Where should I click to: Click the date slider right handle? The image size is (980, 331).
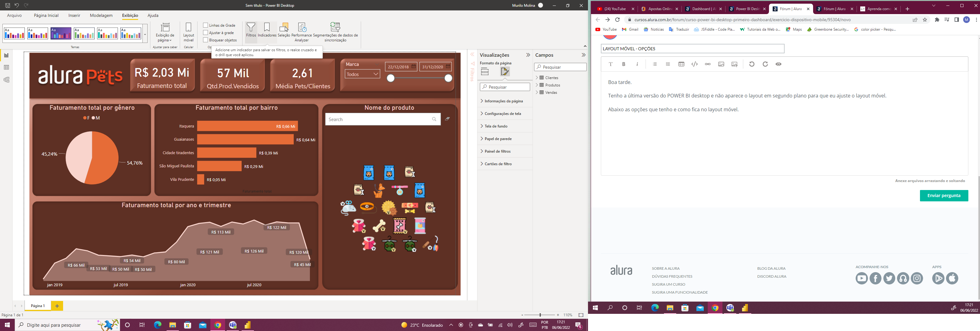448,78
